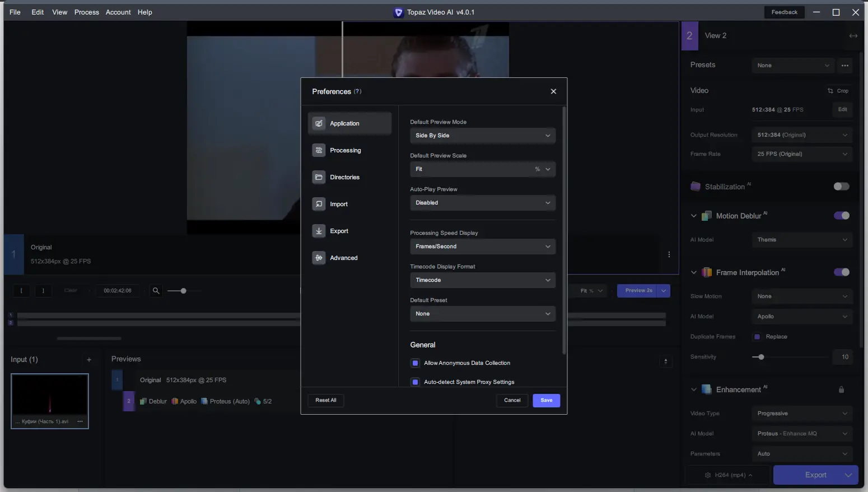Open the Export button dropdown arrow
Screen dimensions: 868x492
click(x=848, y=475)
